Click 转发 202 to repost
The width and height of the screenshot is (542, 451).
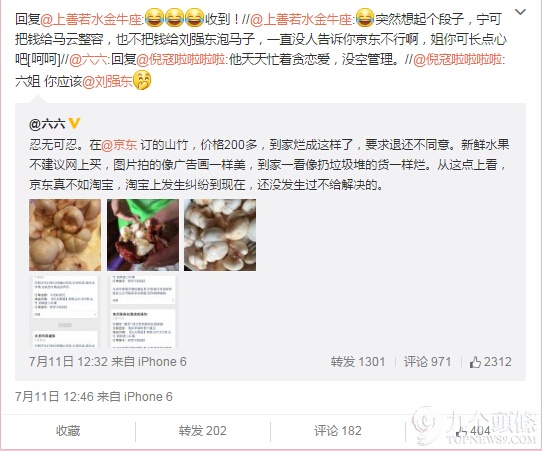(x=203, y=431)
